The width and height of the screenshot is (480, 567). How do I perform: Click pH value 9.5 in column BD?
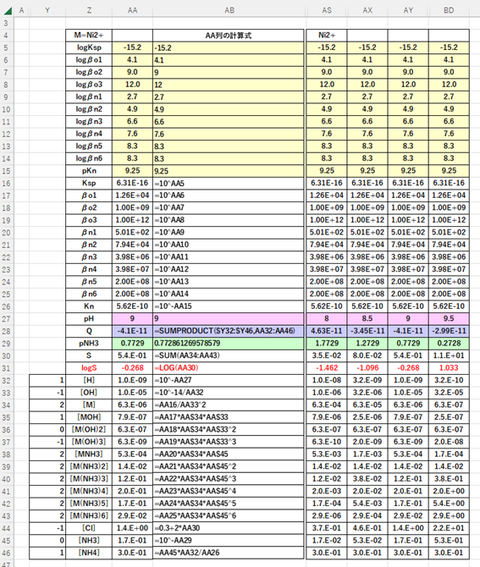pos(449,319)
